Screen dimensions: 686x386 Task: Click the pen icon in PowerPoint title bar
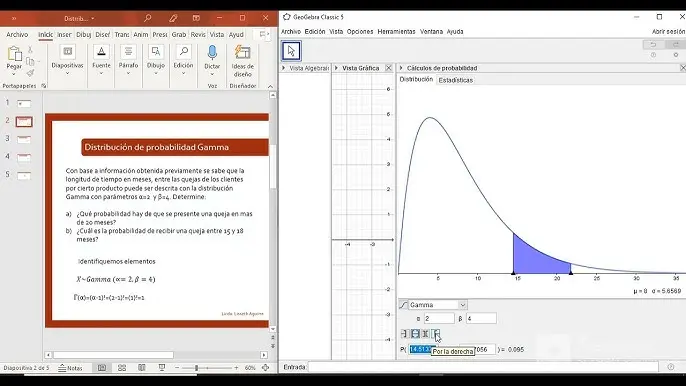click(173, 18)
